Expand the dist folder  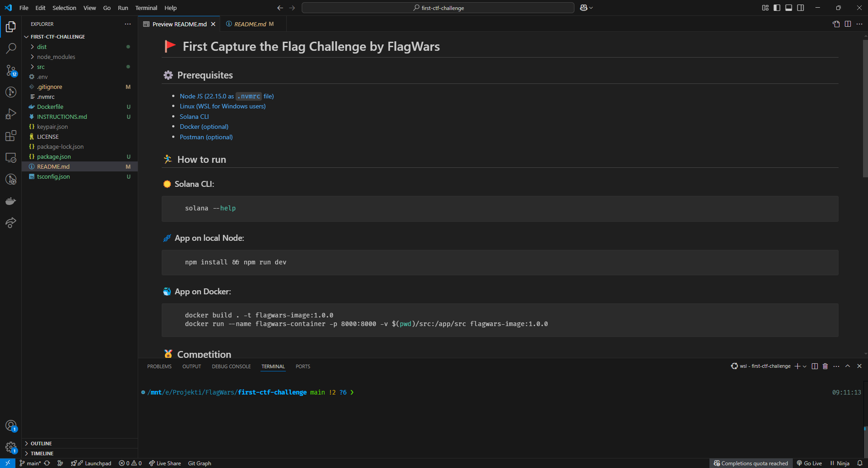80,47
